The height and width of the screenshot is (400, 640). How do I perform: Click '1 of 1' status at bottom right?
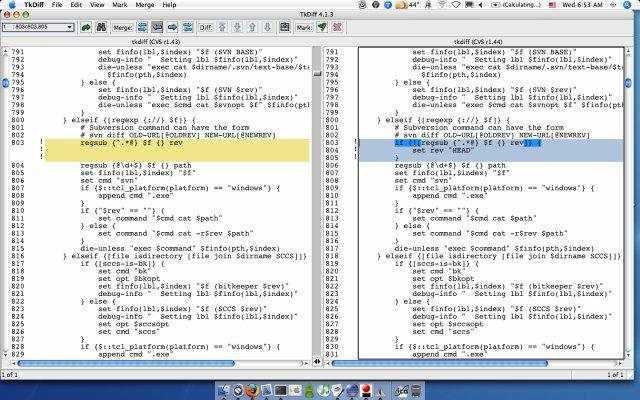coord(616,375)
